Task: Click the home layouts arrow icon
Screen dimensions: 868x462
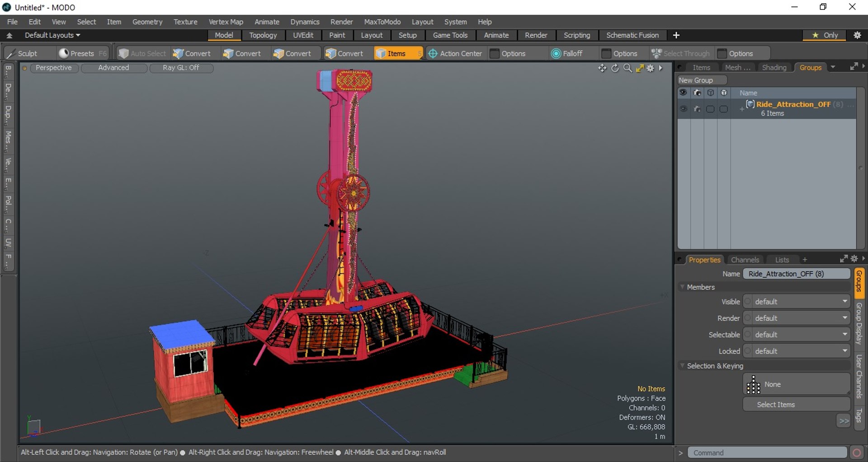Action: pyautogui.click(x=9, y=35)
